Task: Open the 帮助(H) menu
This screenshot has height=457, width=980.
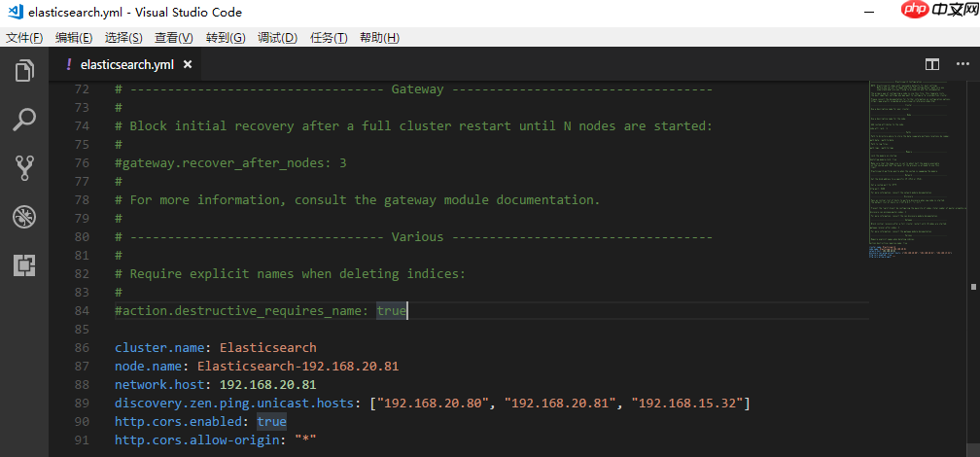Action: click(379, 38)
